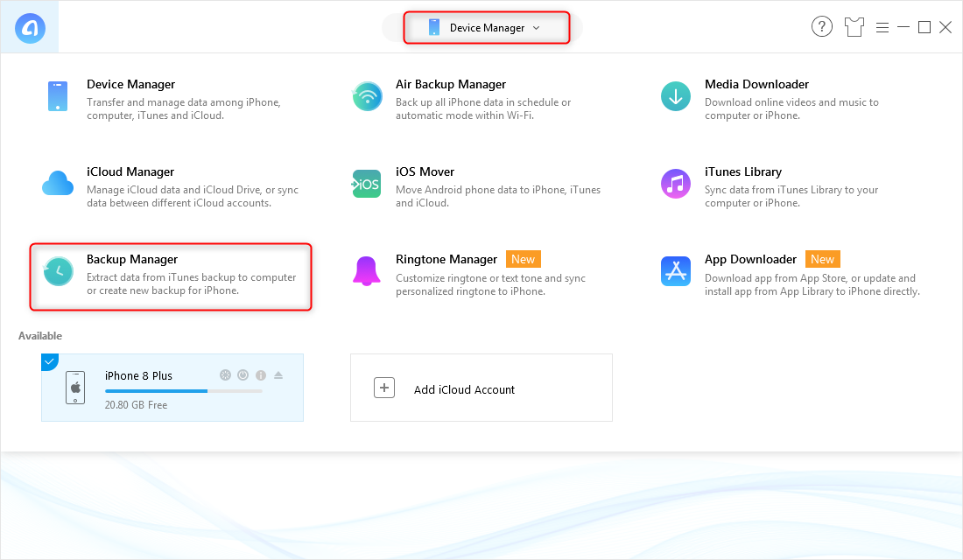The width and height of the screenshot is (963, 560).
Task: Open App Downloader title
Action: click(x=750, y=259)
